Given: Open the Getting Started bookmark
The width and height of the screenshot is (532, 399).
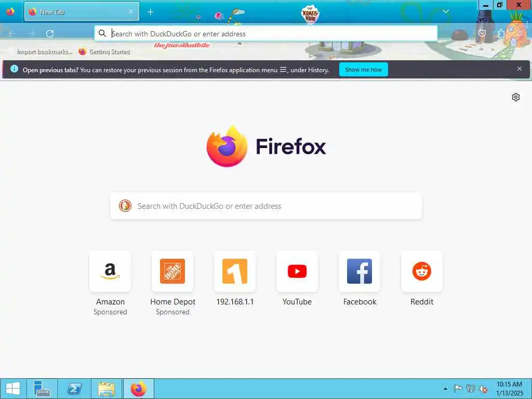Looking at the screenshot, I should coord(104,51).
